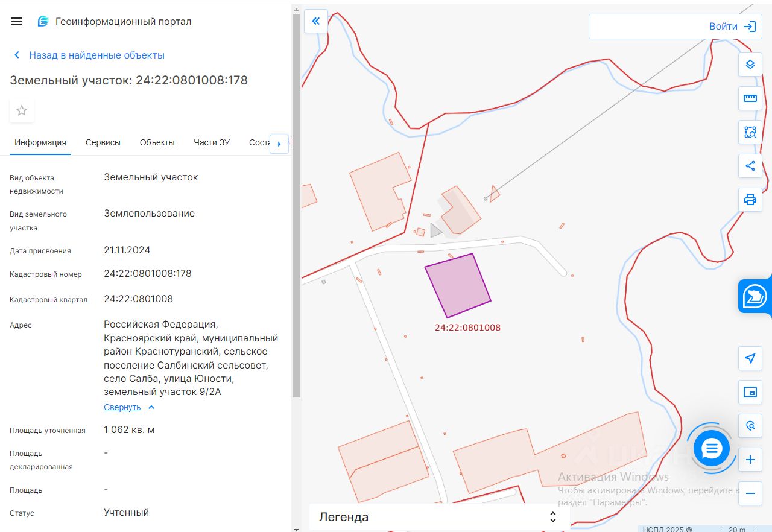Switch to the Информация tab

40,143
